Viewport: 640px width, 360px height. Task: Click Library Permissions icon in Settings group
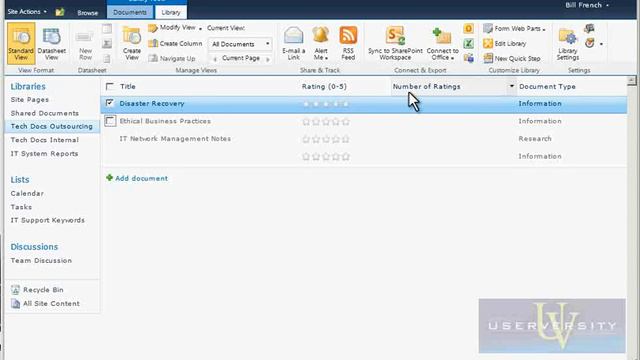point(589,28)
